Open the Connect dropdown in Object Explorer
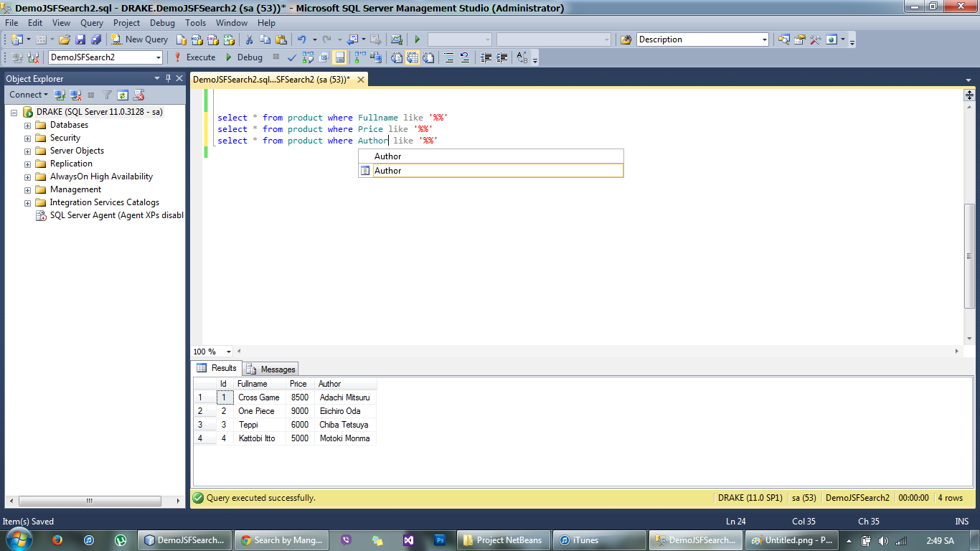The image size is (980, 551). coord(29,95)
